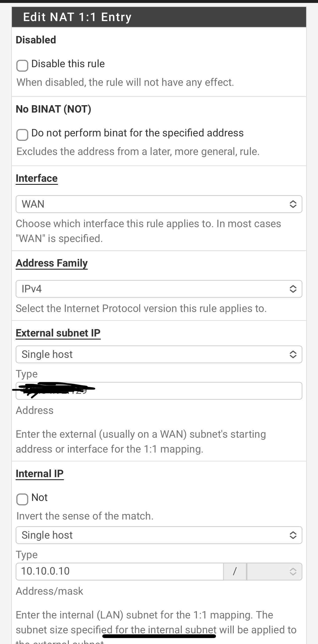The width and height of the screenshot is (318, 644).
Task: Toggle the Disable this rule checkbox
Action: coord(22,66)
